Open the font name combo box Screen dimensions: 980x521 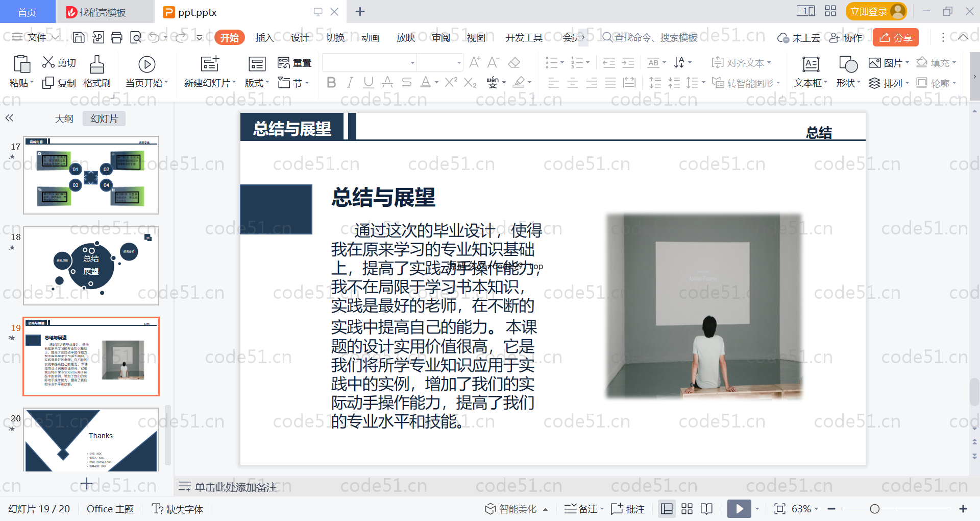coord(370,63)
